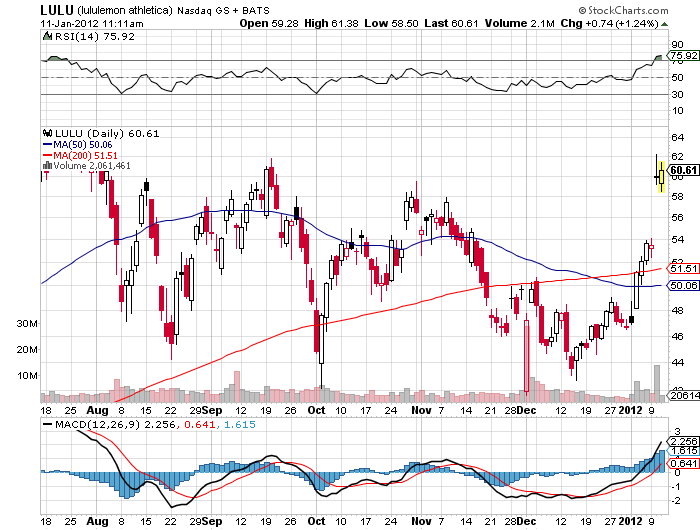
Task: Click the Sep label on MACD axis
Action: coord(212,521)
